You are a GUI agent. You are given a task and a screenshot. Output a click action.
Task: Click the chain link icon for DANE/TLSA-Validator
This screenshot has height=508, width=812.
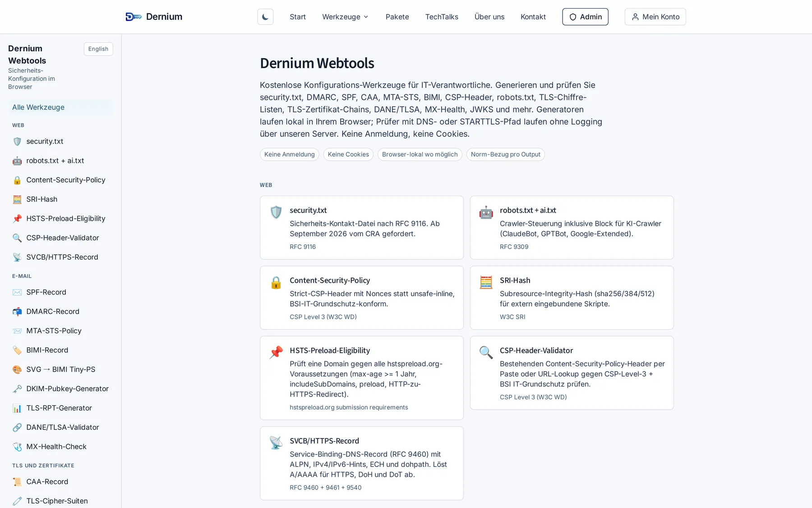(x=17, y=427)
